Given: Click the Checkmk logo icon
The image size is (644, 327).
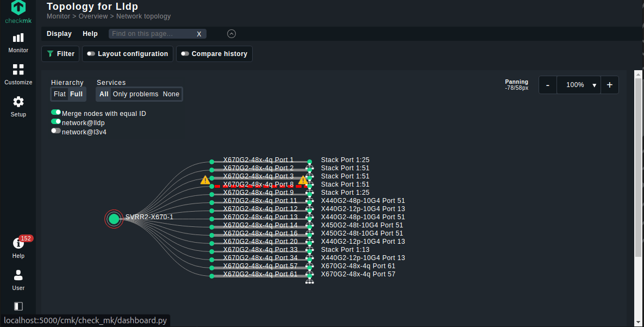Looking at the screenshot, I should [18, 7].
